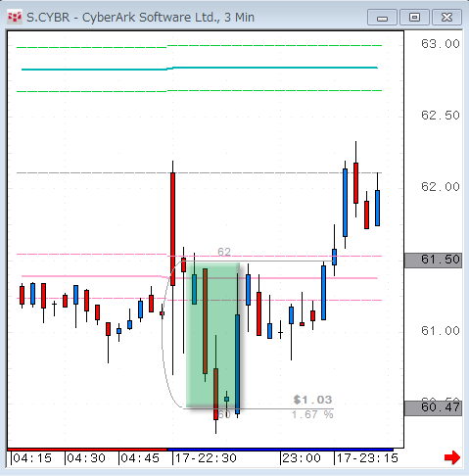Screen dimensions: 469x476
Task: Click the 17-22:30 time axis label
Action: 206,458
